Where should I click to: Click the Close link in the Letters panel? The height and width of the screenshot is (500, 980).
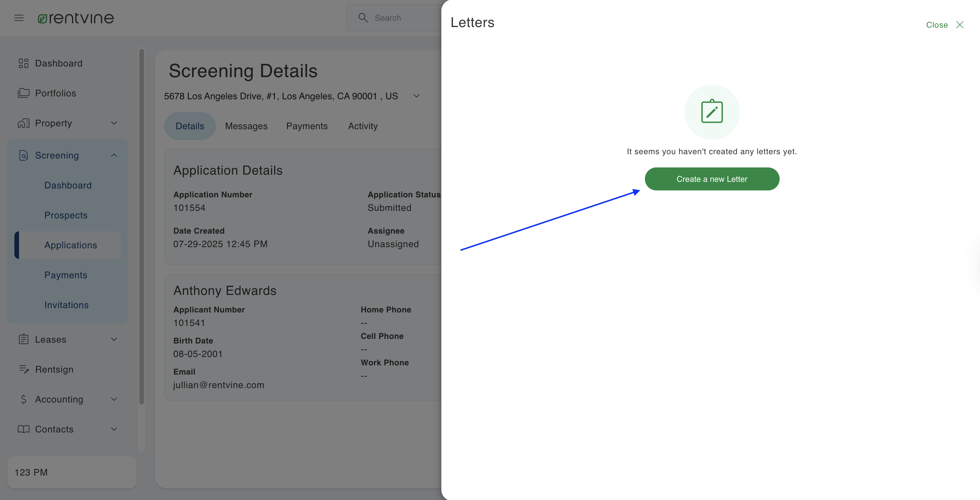tap(937, 25)
